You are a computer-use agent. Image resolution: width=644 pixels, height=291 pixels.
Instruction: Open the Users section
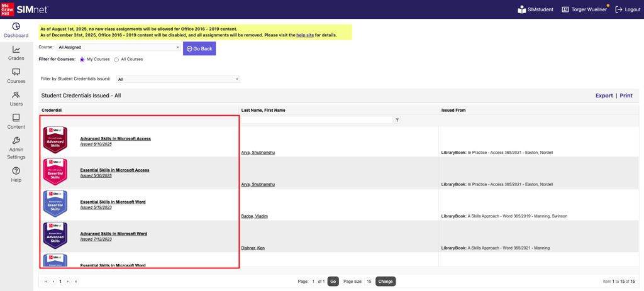(x=16, y=99)
